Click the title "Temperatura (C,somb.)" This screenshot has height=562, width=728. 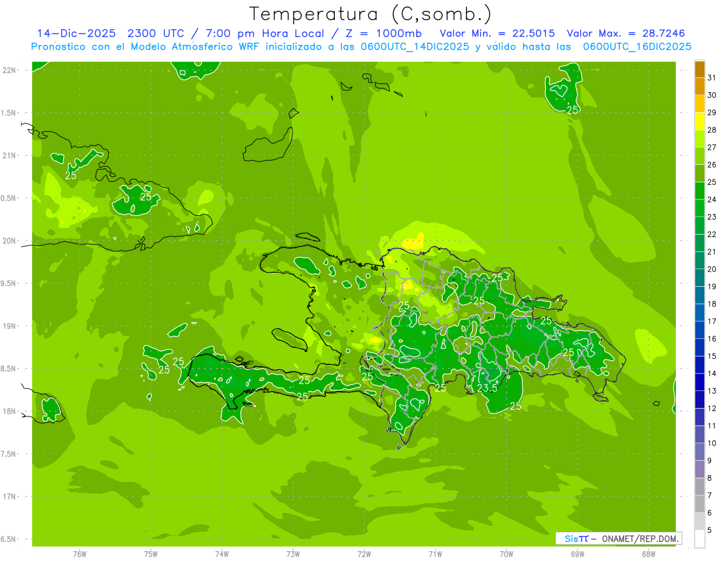pos(371,14)
